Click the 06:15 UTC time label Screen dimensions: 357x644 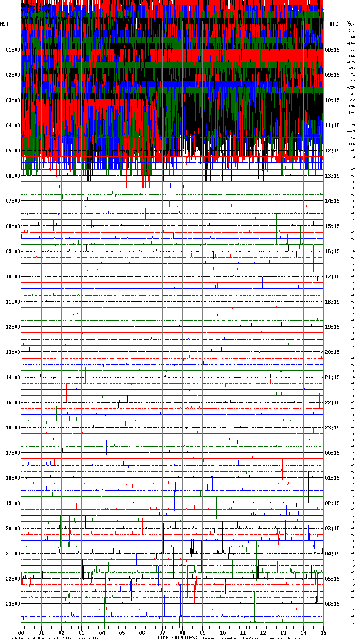click(332, 604)
